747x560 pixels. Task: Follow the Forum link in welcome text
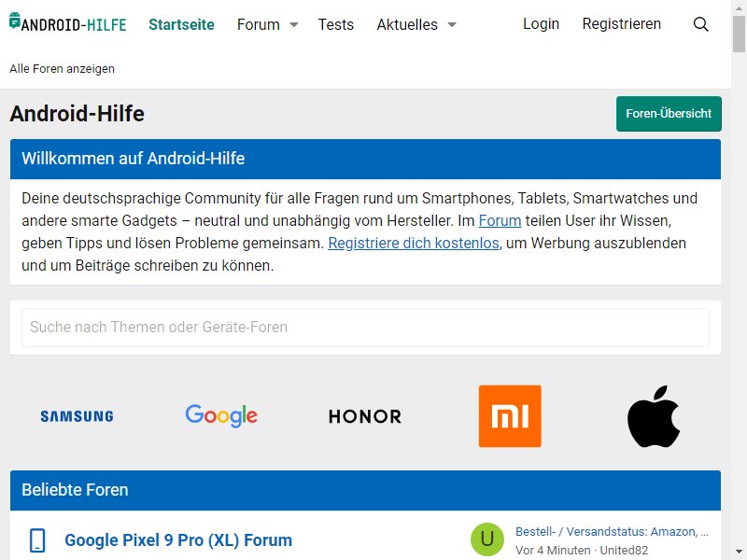click(500, 221)
